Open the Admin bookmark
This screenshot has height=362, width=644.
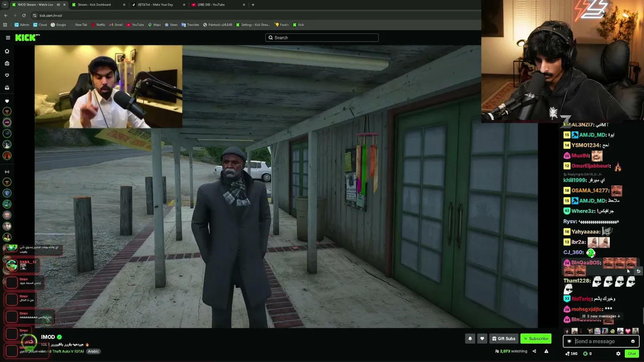pyautogui.click(x=22, y=25)
